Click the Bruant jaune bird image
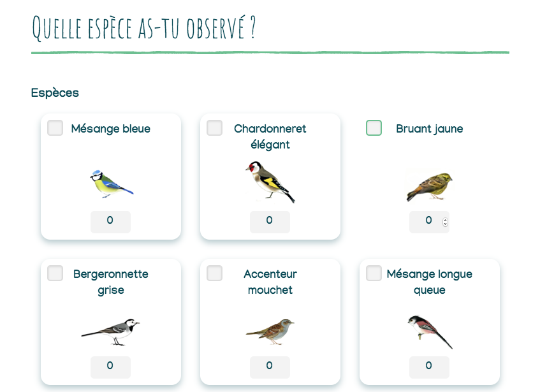Screen dimensions: 540x392 [429, 186]
